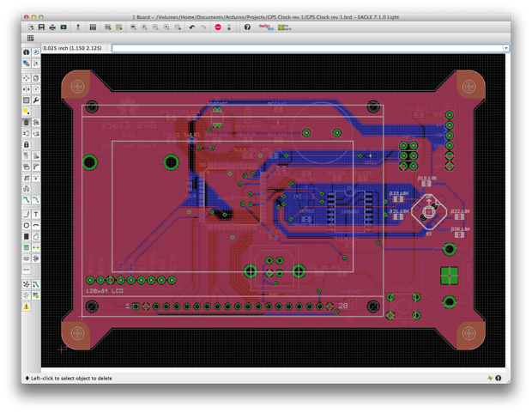Open the grid settings icon

[30, 38]
